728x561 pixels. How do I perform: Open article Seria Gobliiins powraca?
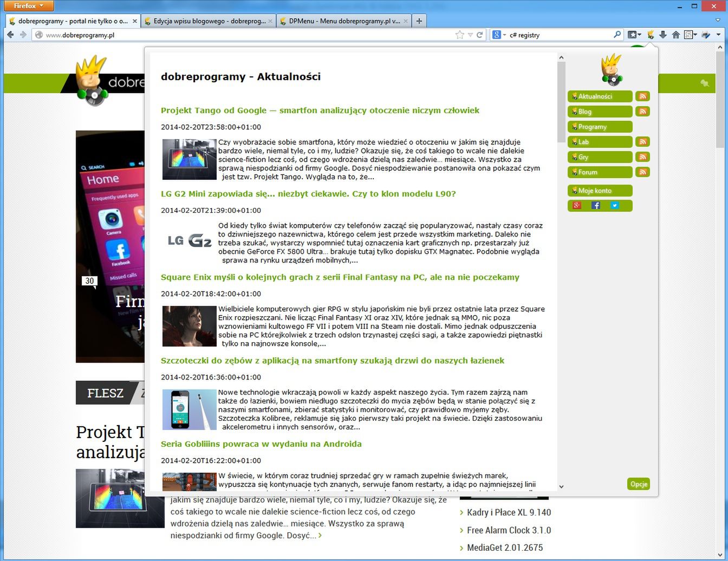pyautogui.click(x=261, y=444)
